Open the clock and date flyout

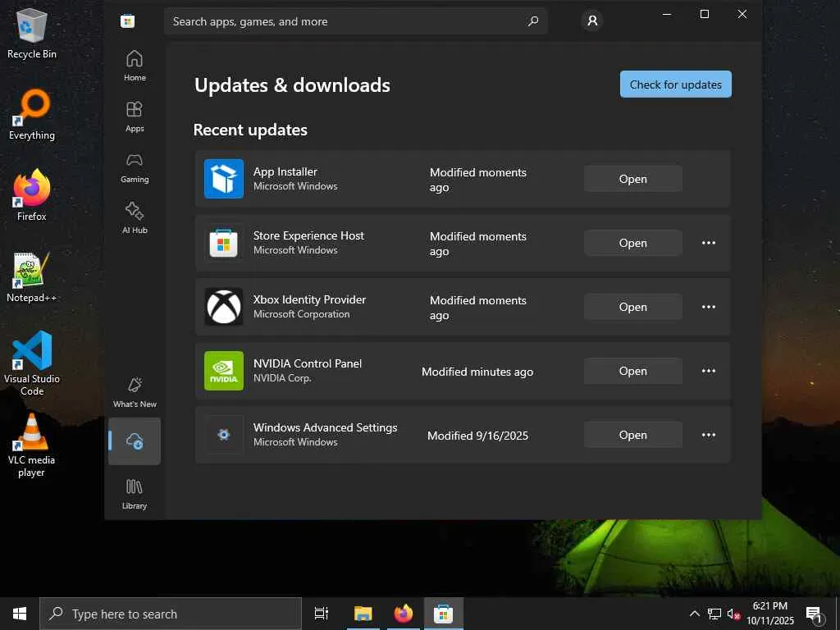(x=769, y=614)
